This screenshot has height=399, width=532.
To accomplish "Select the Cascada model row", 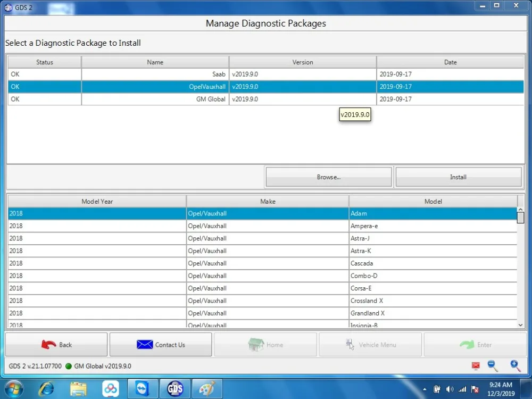I will coord(262,263).
